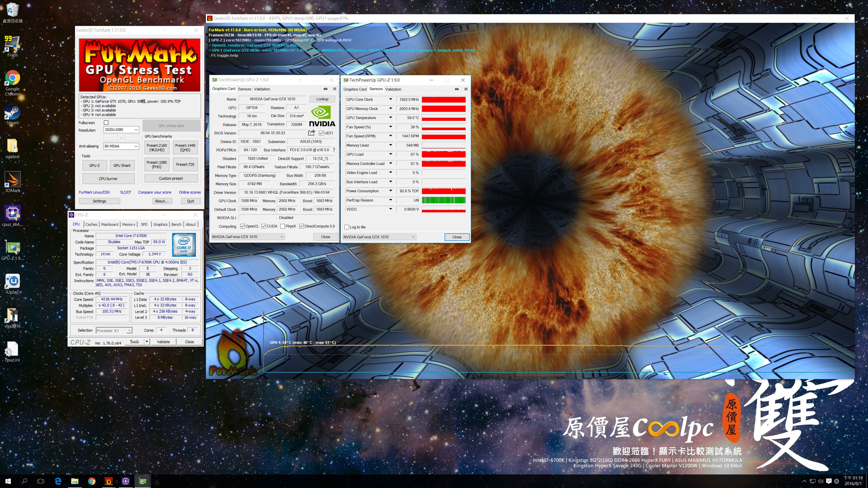Toggle the UEFI checkbox in GPU-Z
The image size is (868, 488).
[321, 133]
